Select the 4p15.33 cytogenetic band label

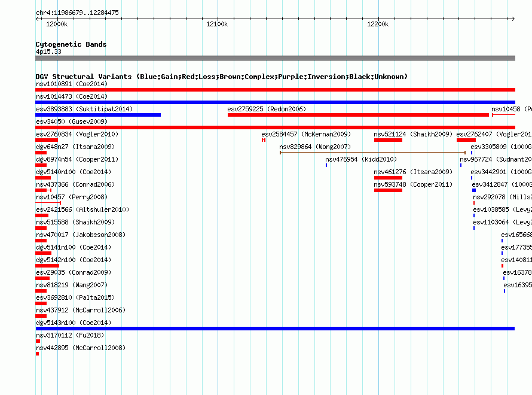click(x=48, y=51)
